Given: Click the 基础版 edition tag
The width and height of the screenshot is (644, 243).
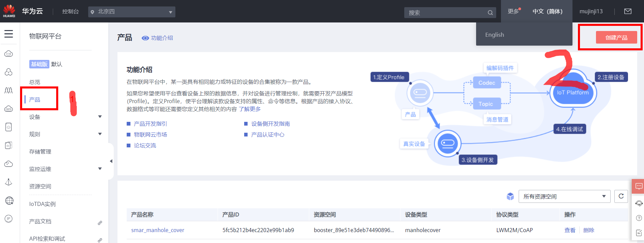Looking at the screenshot, I should click(39, 64).
